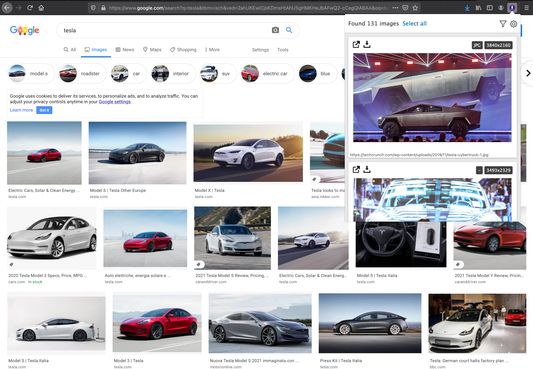The image size is (533, 369).
Task: Open the Shopping tab
Action: click(183, 50)
